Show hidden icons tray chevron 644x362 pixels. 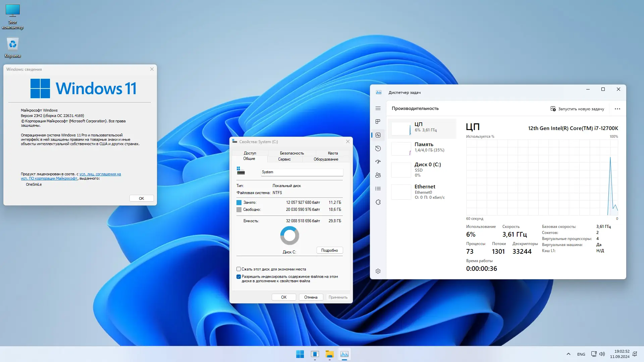click(568, 354)
